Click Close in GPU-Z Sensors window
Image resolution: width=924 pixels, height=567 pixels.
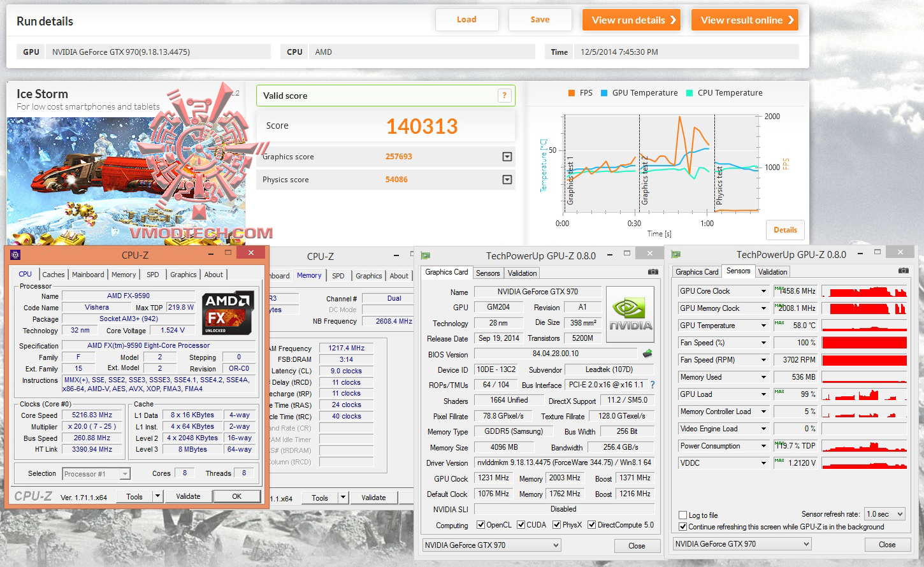pos(887,545)
